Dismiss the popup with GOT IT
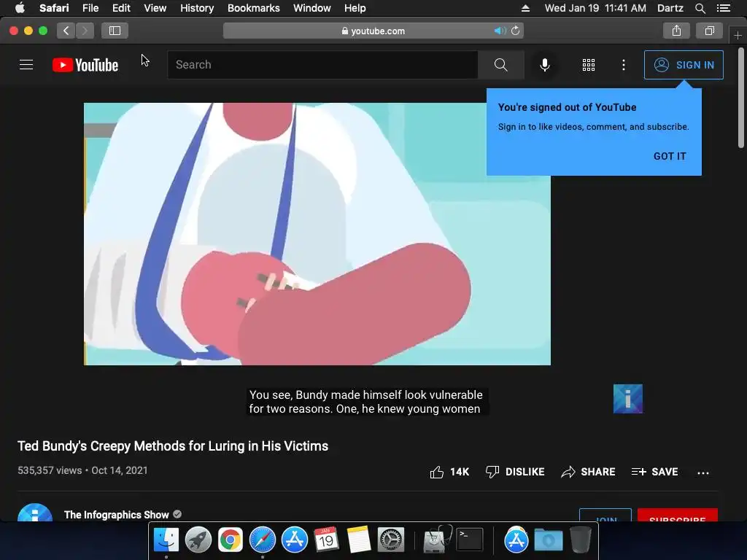This screenshot has height=560, width=747. [670, 156]
